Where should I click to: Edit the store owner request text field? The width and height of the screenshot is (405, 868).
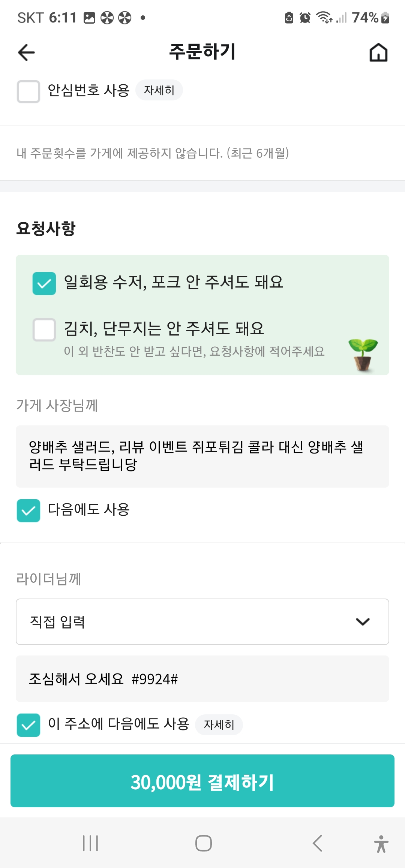(x=202, y=456)
